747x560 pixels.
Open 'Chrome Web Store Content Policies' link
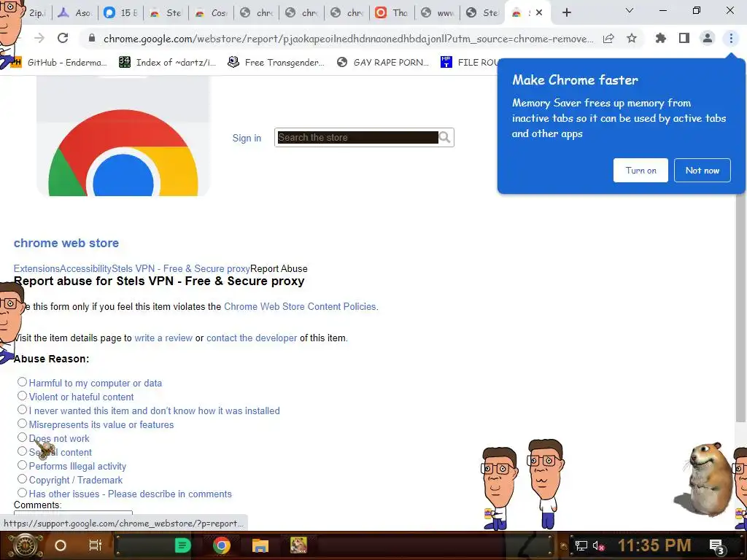[x=300, y=307]
